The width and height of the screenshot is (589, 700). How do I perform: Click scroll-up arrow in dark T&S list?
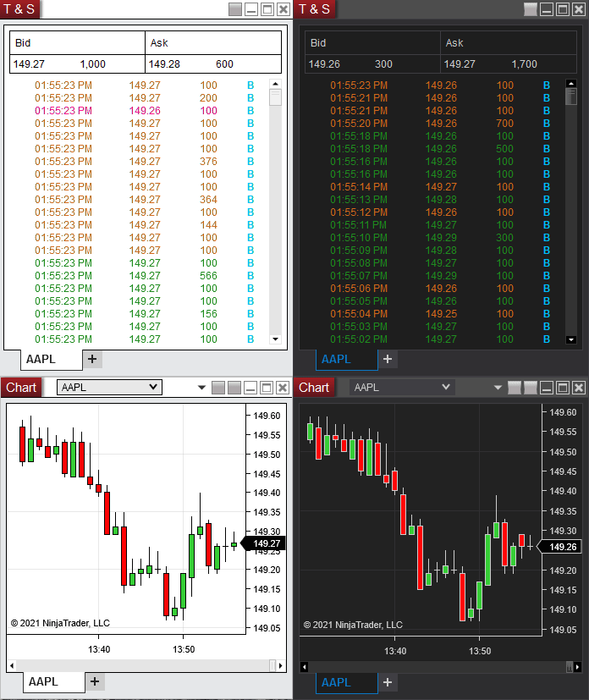571,84
